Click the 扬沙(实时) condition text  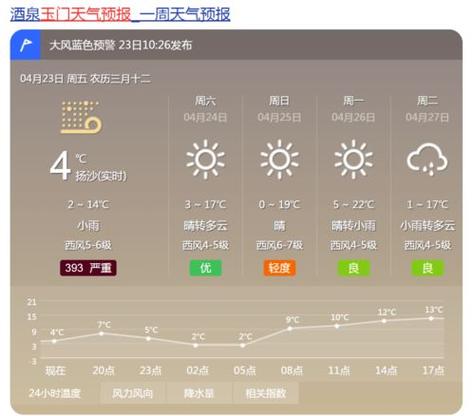pos(101,176)
